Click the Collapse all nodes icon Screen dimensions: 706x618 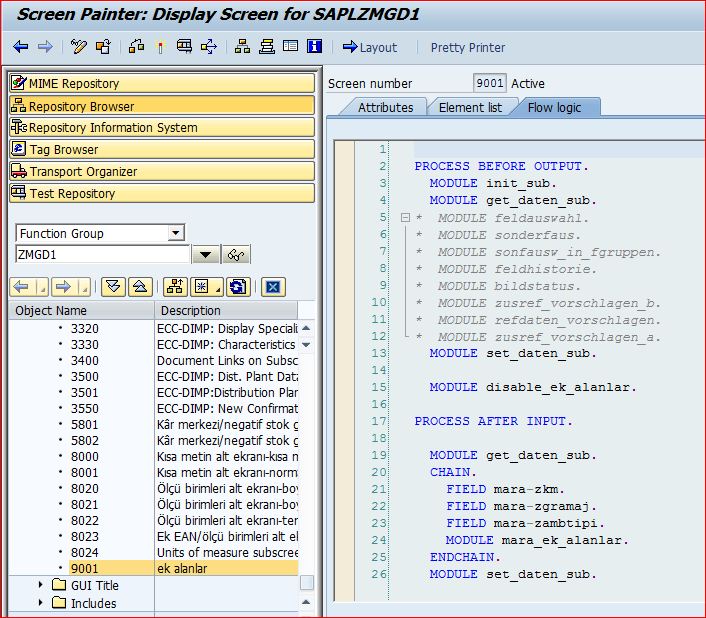(140, 287)
